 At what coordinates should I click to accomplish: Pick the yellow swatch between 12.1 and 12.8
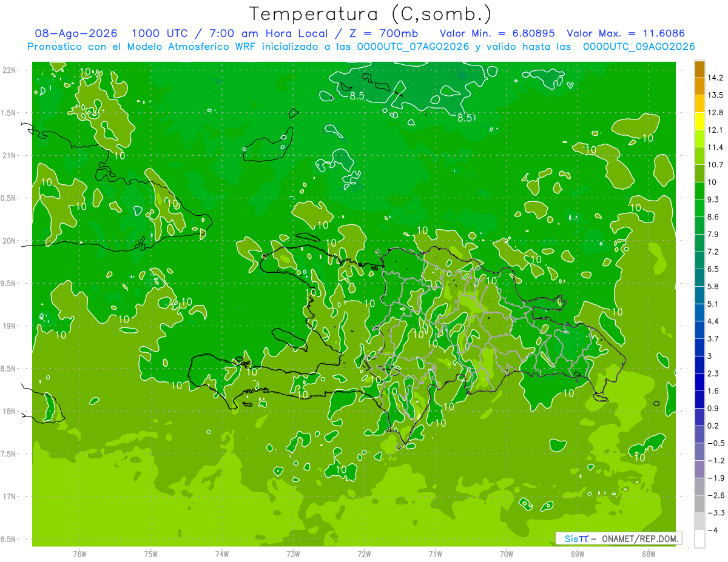tap(699, 121)
